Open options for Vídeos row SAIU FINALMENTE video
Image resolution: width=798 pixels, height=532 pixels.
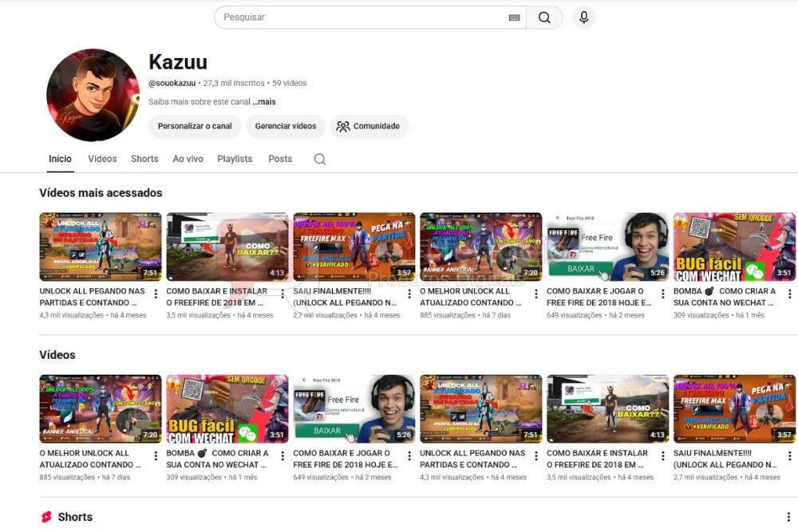pyautogui.click(x=789, y=455)
